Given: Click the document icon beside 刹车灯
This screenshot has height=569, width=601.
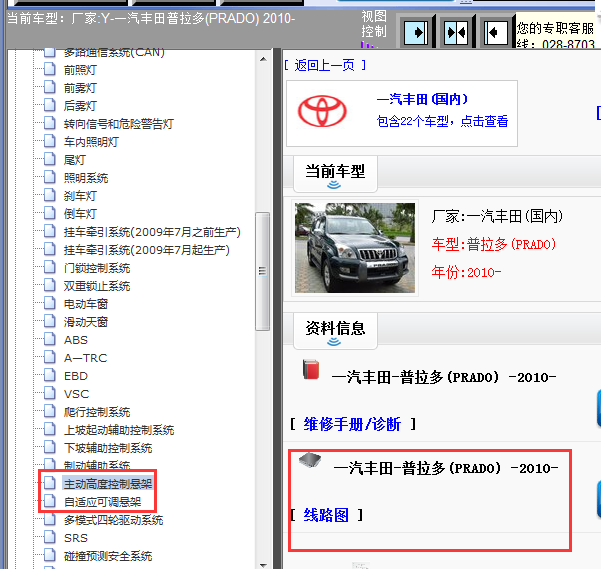Looking at the screenshot, I should [x=49, y=195].
